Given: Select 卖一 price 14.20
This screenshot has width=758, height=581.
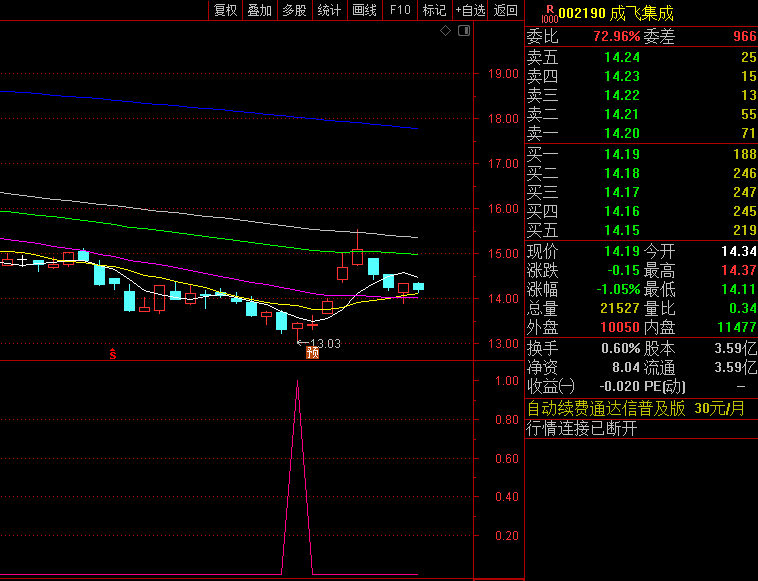Looking at the screenshot, I should [622, 133].
